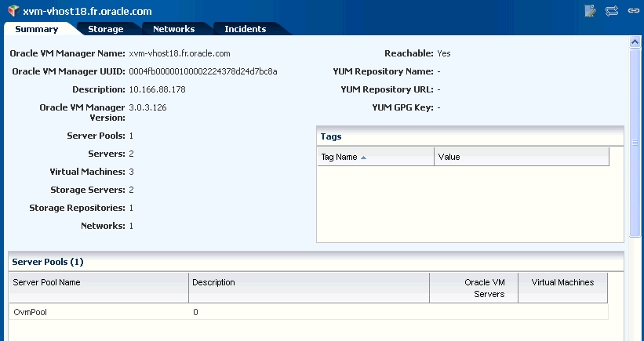The image size is (644, 341).
Task: Click the Virtual Machines count value 3
Action: pos(132,172)
